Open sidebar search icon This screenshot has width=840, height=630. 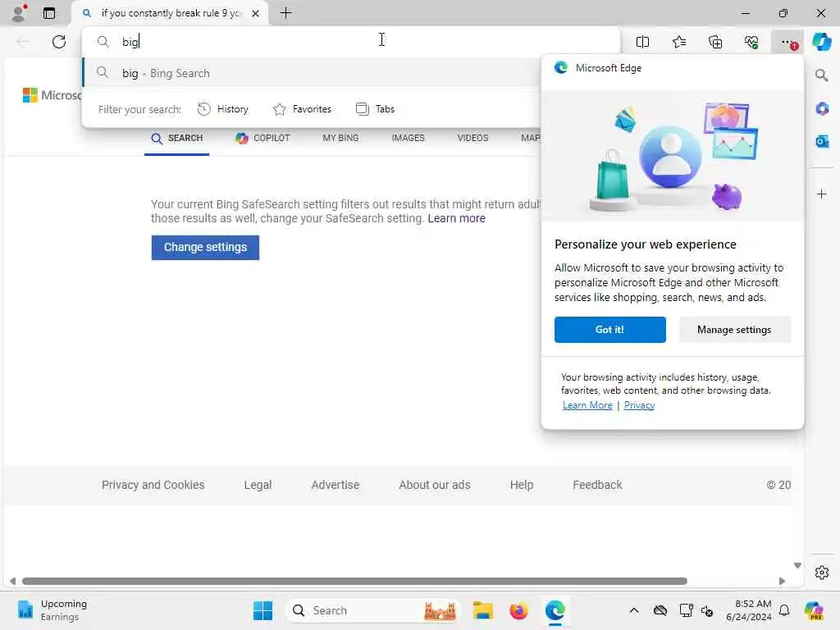(x=822, y=75)
